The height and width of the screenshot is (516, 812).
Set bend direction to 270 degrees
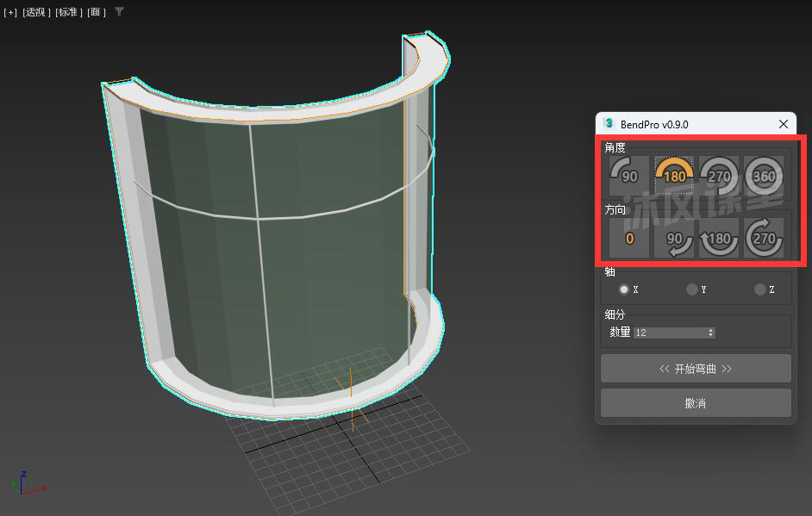764,238
